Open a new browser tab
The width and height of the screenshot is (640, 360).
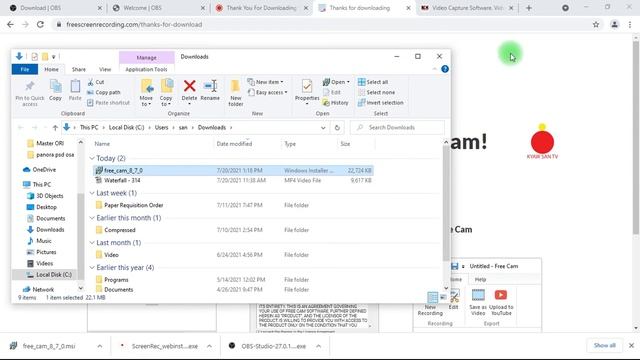click(529, 8)
